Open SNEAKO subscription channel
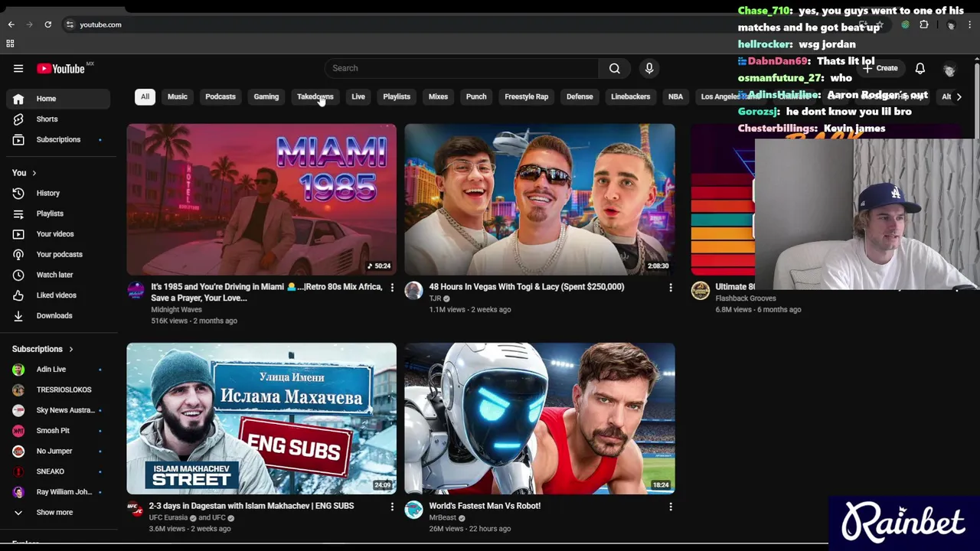Viewport: 980px width, 551px height. pos(58,471)
